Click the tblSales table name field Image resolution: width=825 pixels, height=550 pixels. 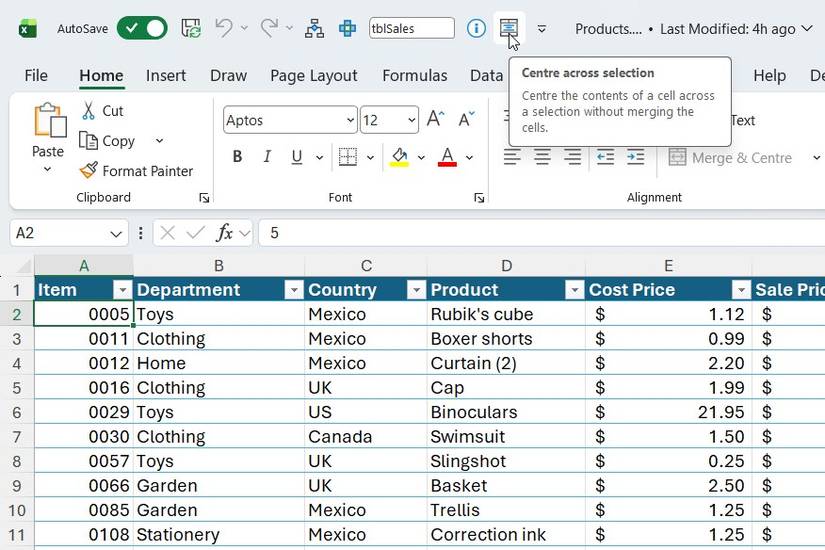411,28
